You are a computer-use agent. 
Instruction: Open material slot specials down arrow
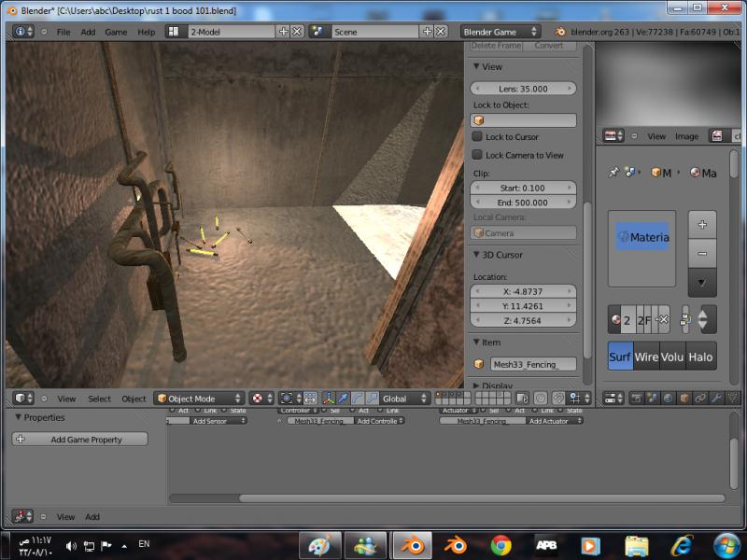pos(702,283)
